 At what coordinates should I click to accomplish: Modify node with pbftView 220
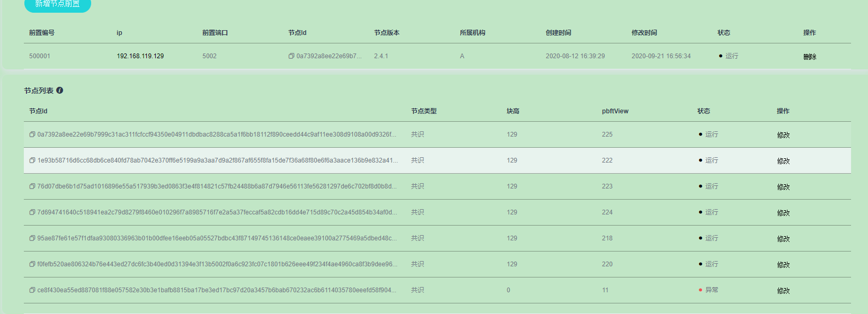click(x=783, y=265)
